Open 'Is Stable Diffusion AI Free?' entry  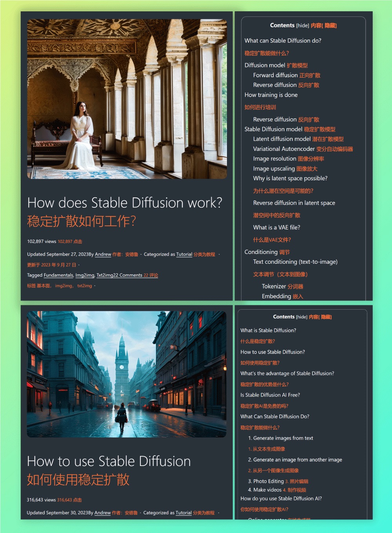coord(270,395)
